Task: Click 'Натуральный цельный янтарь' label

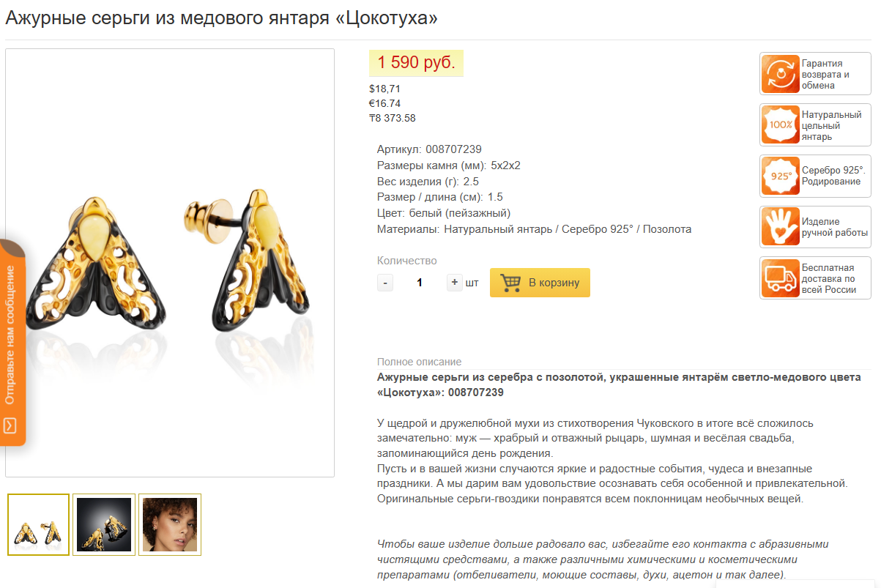Action: [x=831, y=125]
